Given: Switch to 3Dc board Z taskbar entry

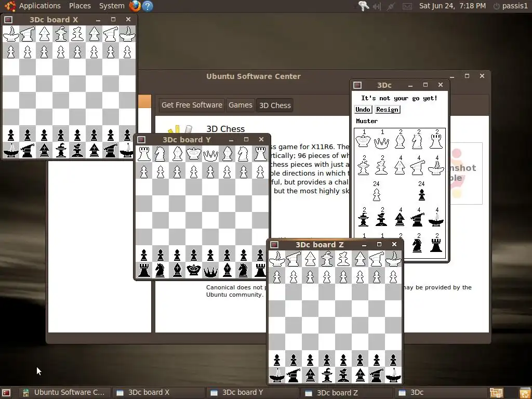Looking at the screenshot, I should (347, 393).
